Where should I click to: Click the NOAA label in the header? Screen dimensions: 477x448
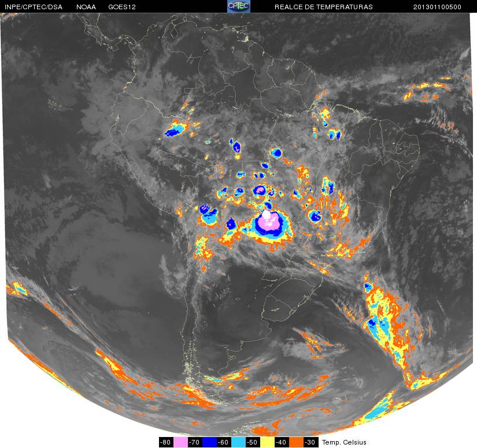point(86,7)
